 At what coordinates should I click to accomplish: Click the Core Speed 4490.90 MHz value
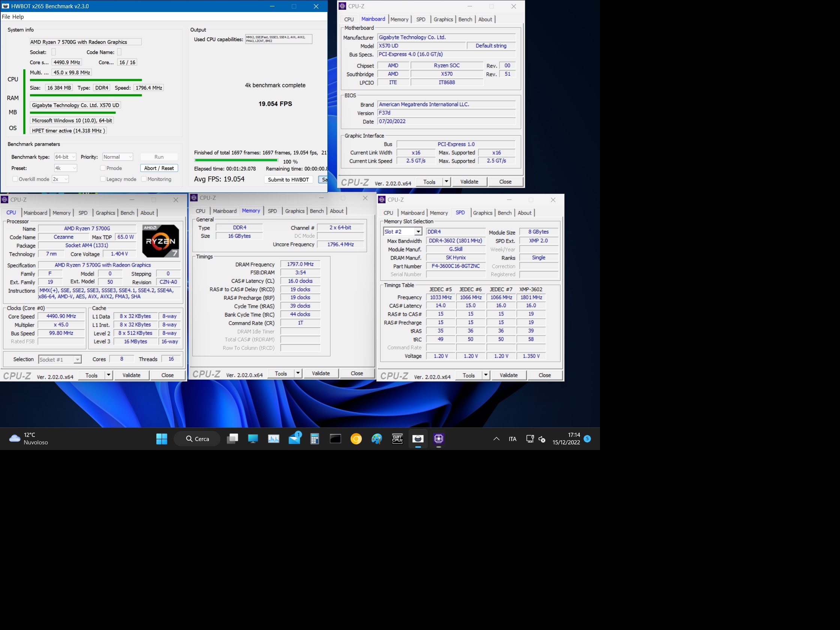click(x=61, y=316)
